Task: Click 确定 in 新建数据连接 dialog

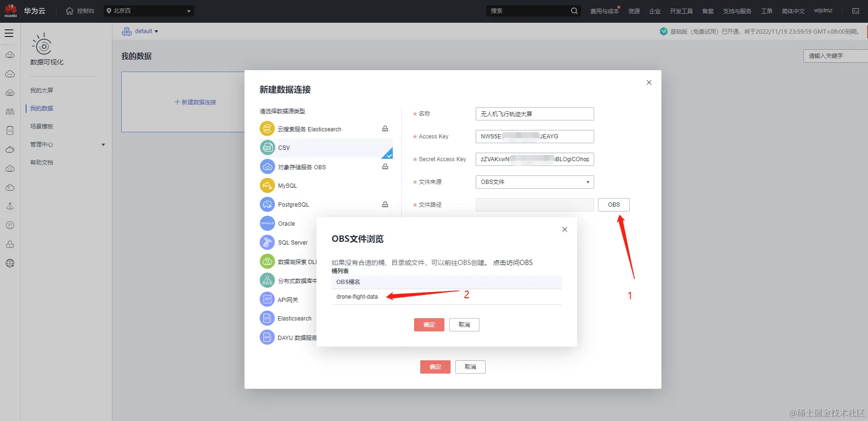Action: pyautogui.click(x=435, y=367)
